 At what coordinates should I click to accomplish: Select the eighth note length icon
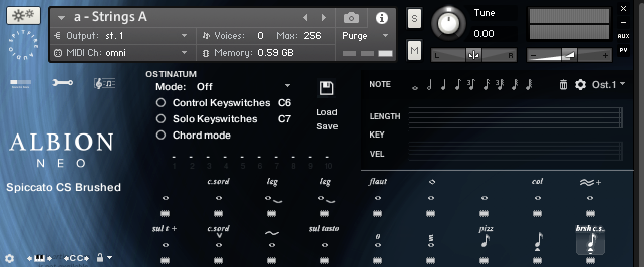(x=458, y=85)
